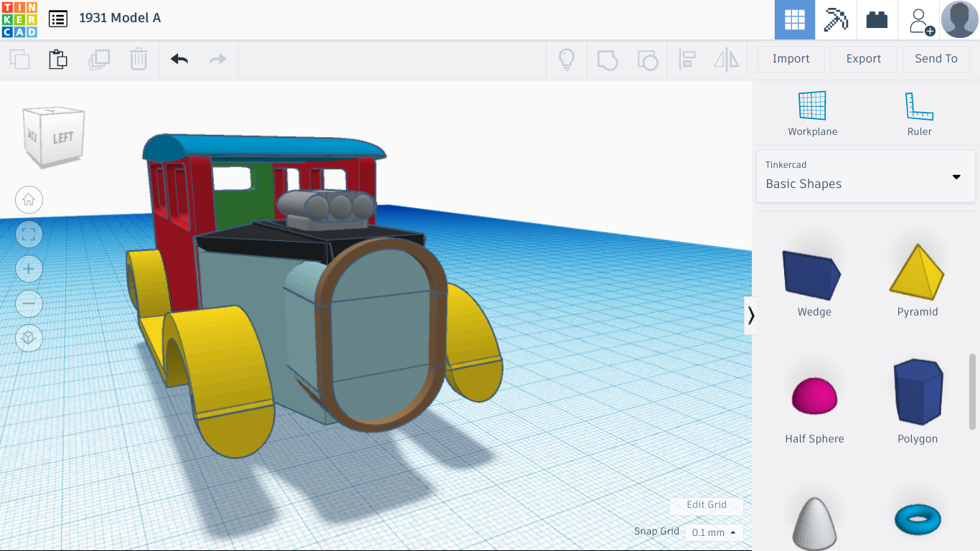Click the Delete icon in the toolbar
The height and width of the screenshot is (551, 980).
click(x=138, y=60)
